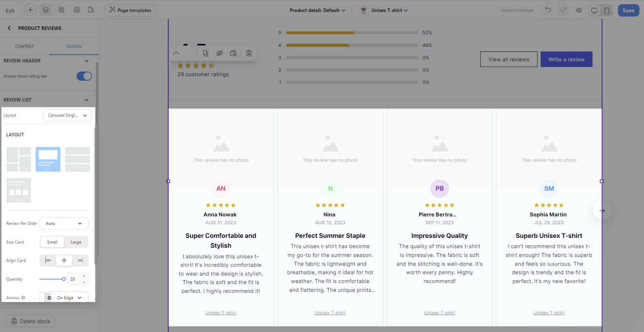
Task: Click the add block plus icon
Action: click(x=30, y=10)
